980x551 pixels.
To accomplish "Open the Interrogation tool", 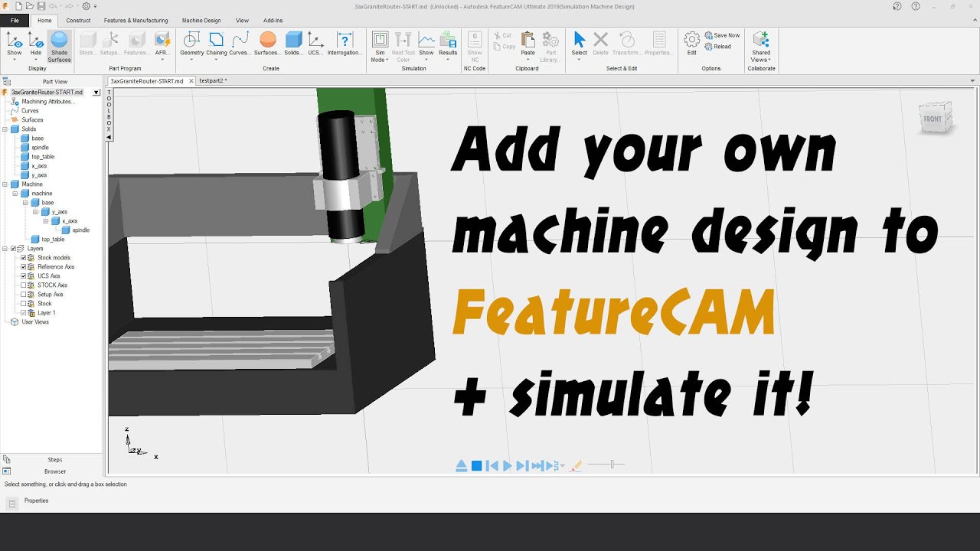I will coord(345,44).
